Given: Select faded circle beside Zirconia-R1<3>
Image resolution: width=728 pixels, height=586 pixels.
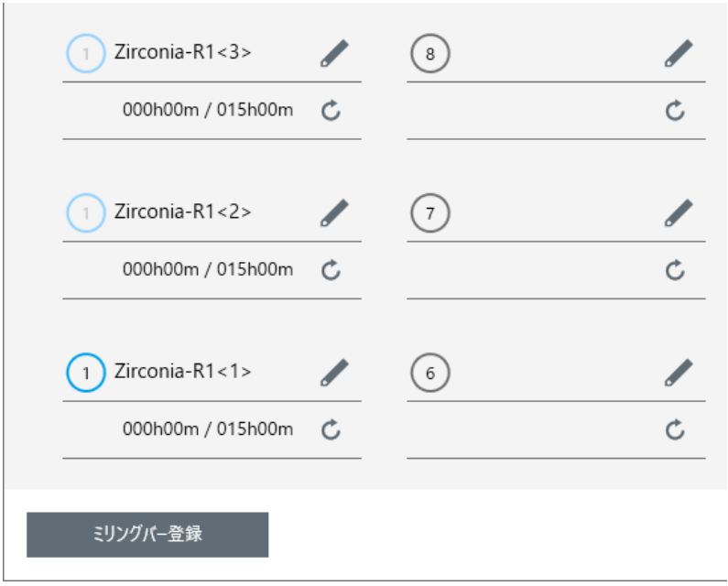Looking at the screenshot, I should click(x=86, y=53).
